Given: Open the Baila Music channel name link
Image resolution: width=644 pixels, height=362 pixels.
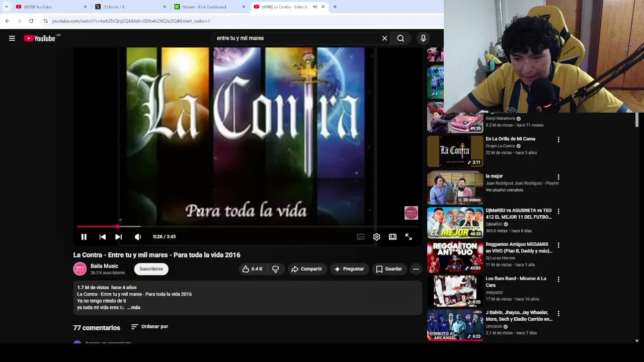Looking at the screenshot, I should click(x=104, y=266).
